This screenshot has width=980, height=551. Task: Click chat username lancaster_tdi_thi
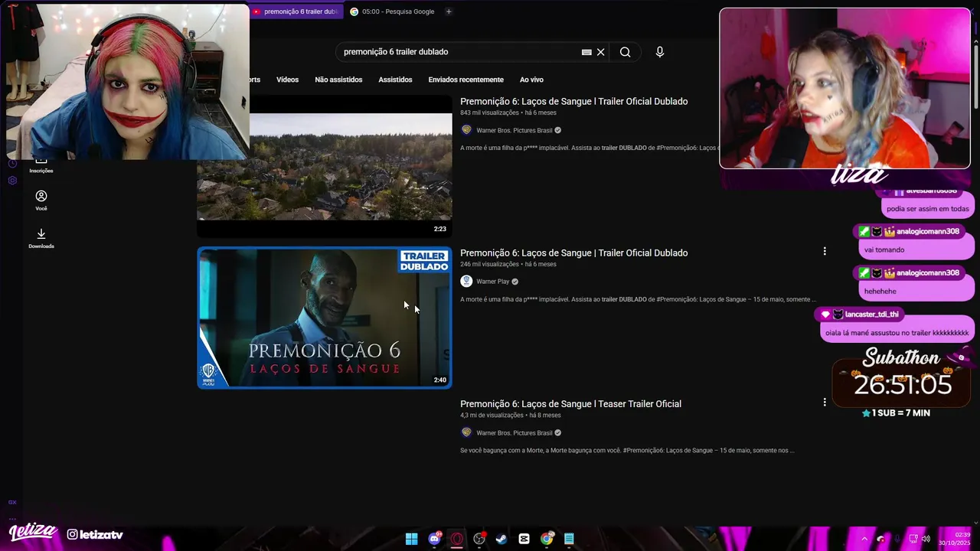pyautogui.click(x=871, y=314)
